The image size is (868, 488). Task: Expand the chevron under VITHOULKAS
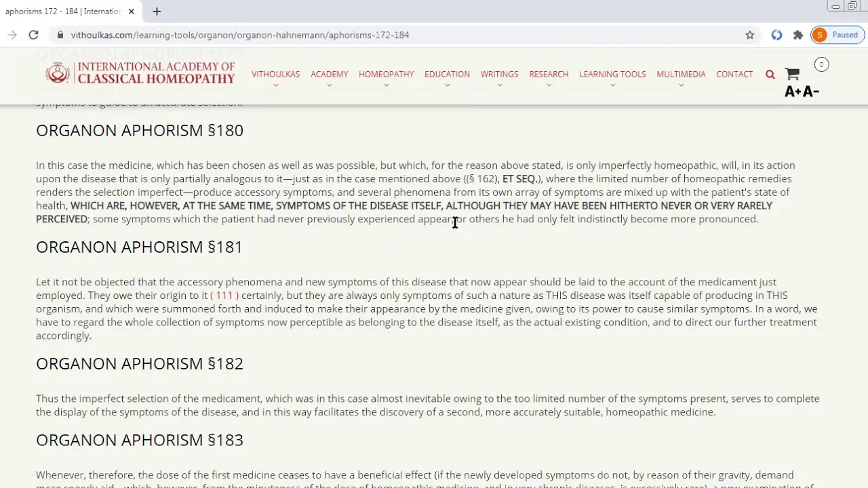click(275, 85)
